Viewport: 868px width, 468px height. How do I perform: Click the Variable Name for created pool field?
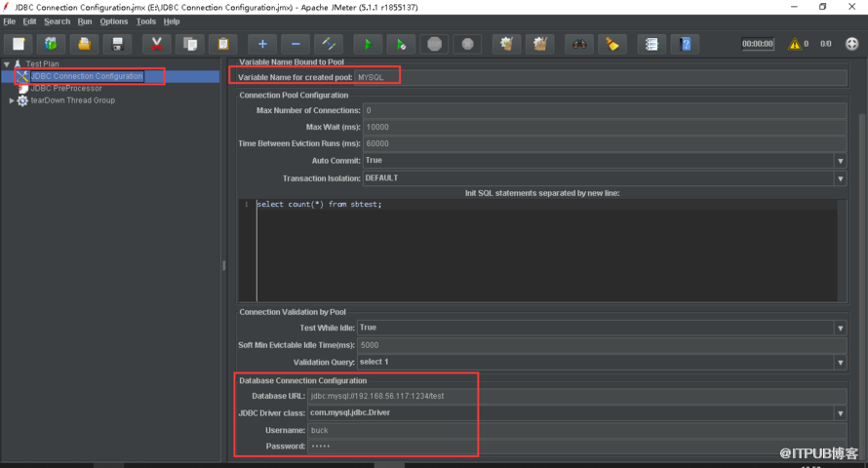coord(600,77)
